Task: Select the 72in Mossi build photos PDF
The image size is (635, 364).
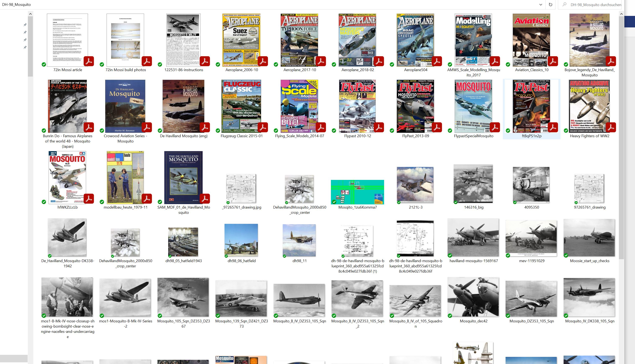Action: (x=125, y=40)
